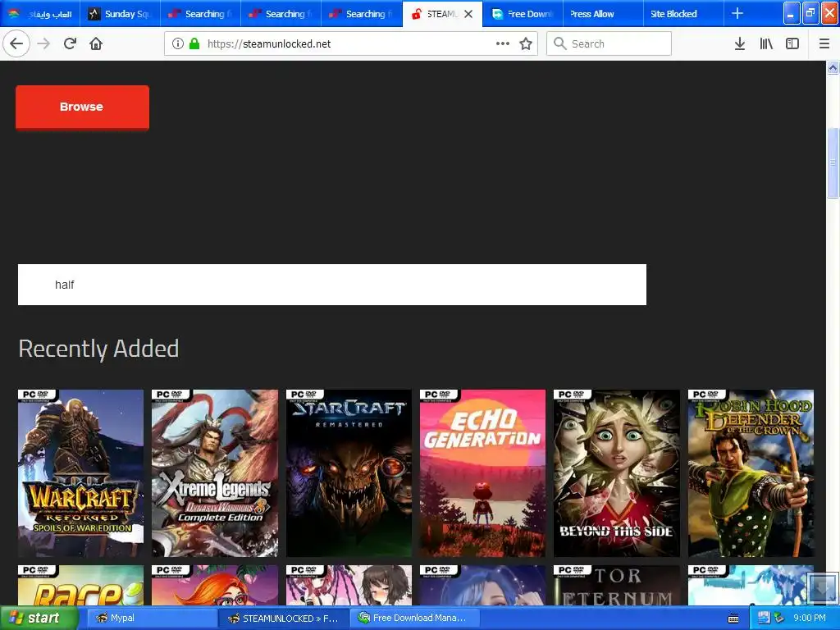The width and height of the screenshot is (840, 630).
Task: Open the downloads arrow panel
Action: click(x=739, y=44)
